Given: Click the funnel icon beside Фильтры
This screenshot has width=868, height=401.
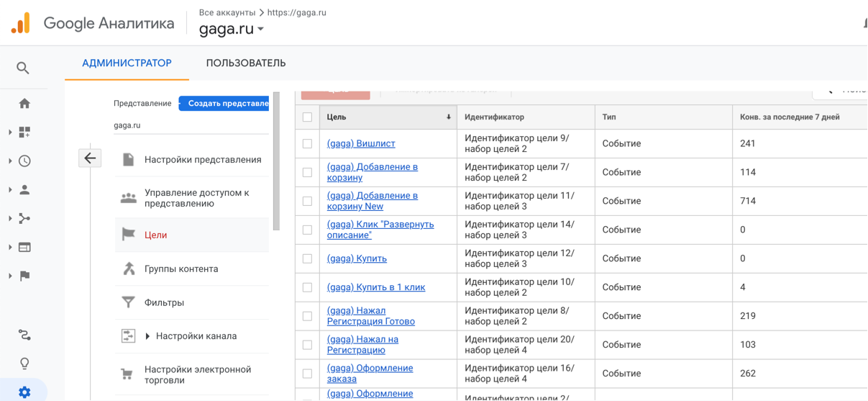Looking at the screenshot, I should click(128, 302).
